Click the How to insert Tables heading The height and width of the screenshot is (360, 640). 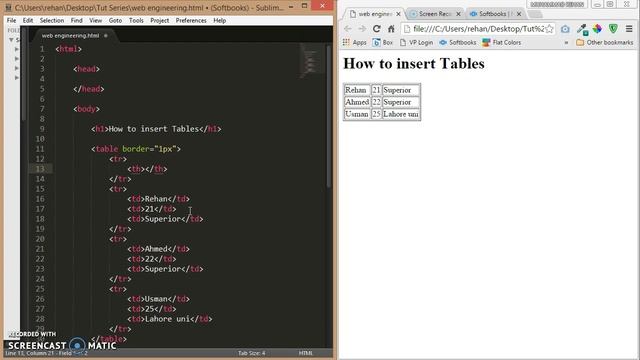[414, 64]
